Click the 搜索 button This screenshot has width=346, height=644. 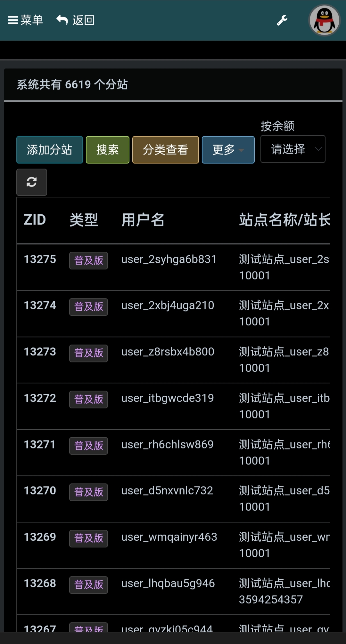click(108, 150)
